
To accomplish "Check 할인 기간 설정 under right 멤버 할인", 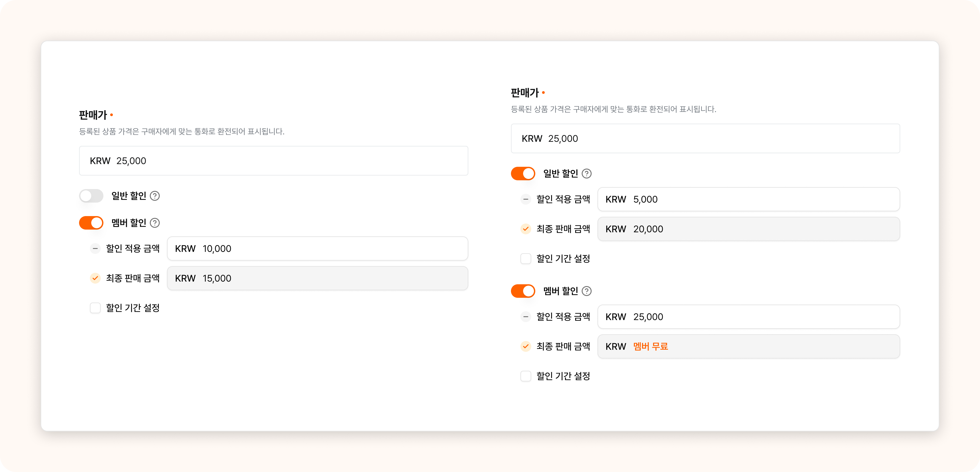I will pyautogui.click(x=525, y=376).
